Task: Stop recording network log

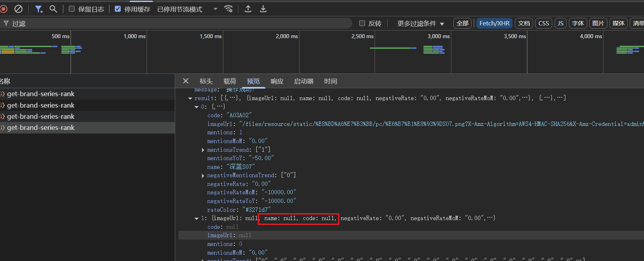Action: 4,9
